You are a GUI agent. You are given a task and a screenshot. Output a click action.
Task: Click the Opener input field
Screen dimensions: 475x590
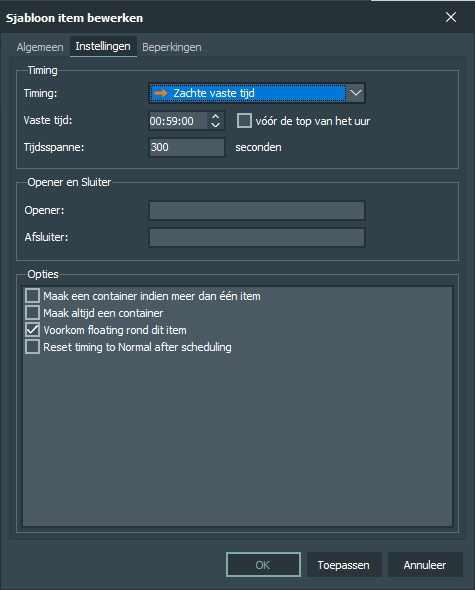pos(257,210)
